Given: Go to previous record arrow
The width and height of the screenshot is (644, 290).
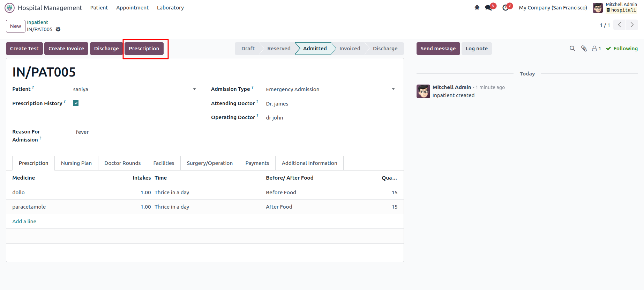Looking at the screenshot, I should 620,25.
